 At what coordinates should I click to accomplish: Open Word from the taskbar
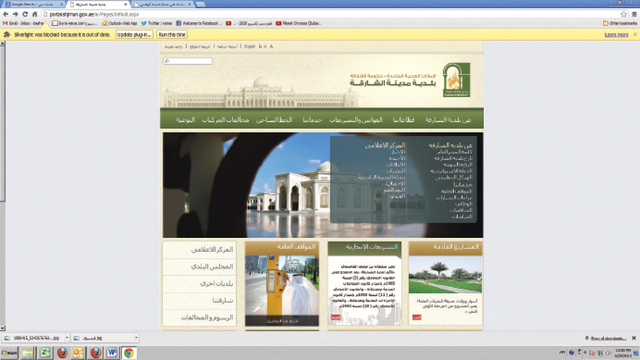coord(111,353)
